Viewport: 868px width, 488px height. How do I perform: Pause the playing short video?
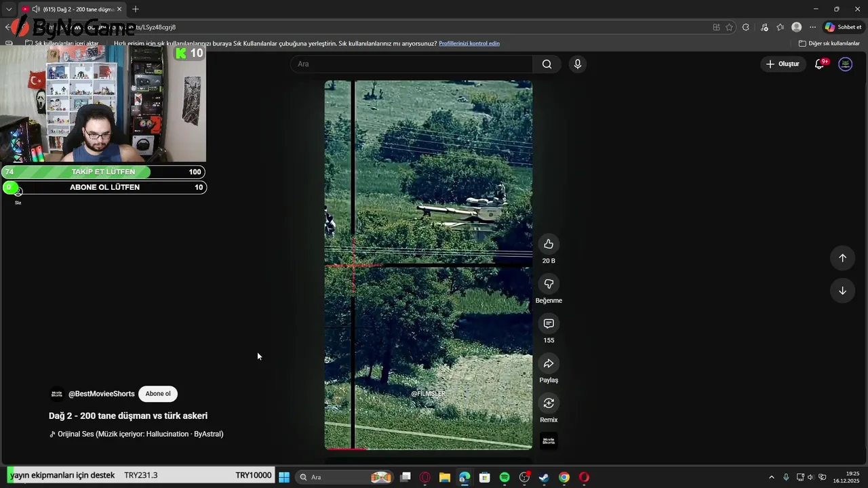[x=428, y=264]
